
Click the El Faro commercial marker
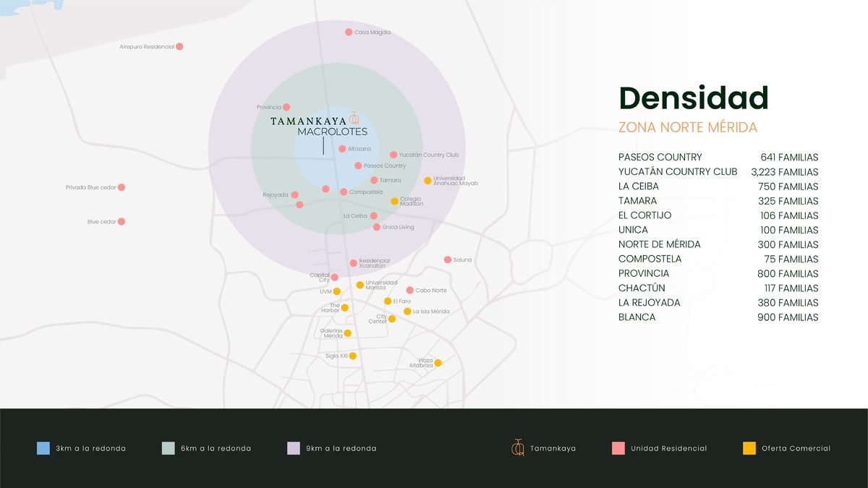pos(388,301)
